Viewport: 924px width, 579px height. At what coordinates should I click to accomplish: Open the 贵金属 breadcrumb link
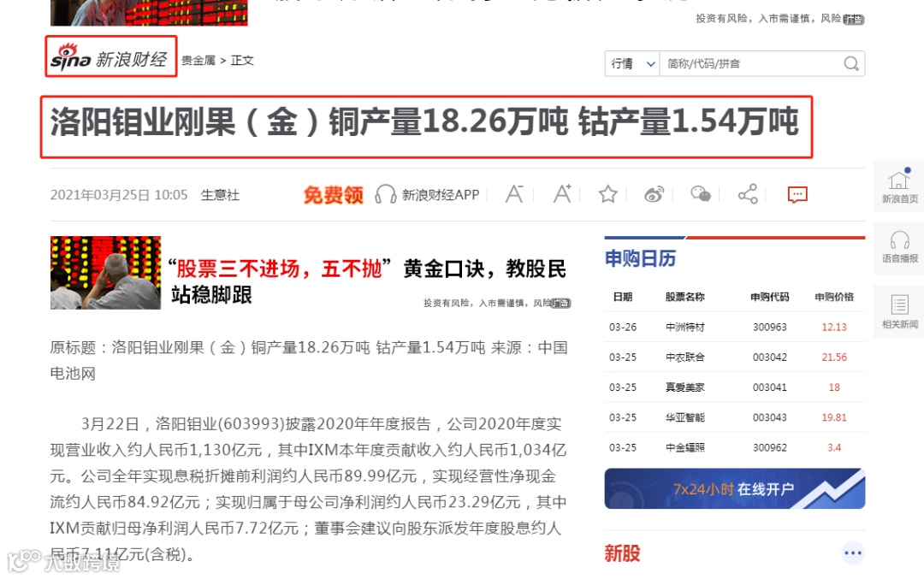[x=198, y=60]
